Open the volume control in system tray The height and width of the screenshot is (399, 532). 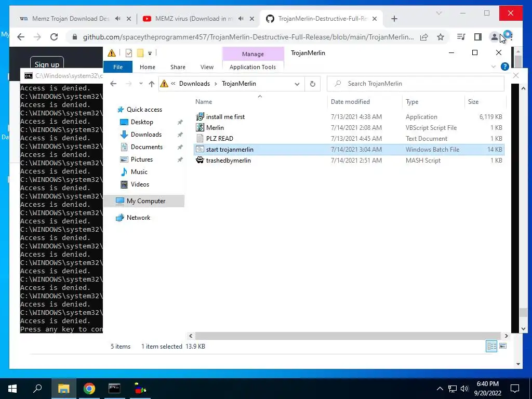click(464, 389)
